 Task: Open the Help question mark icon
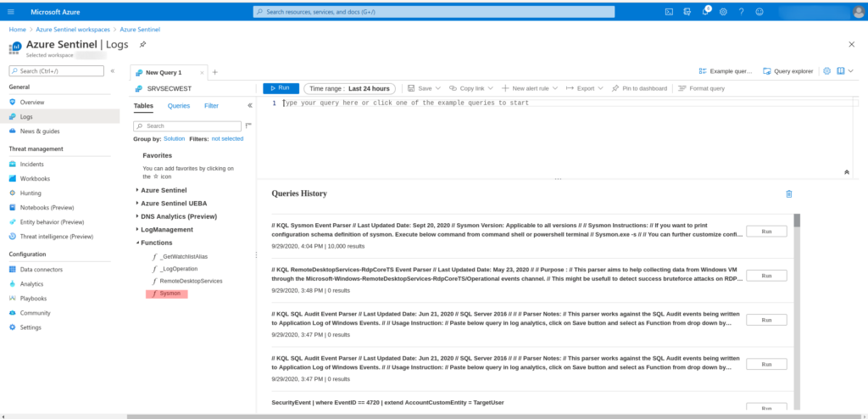(741, 12)
